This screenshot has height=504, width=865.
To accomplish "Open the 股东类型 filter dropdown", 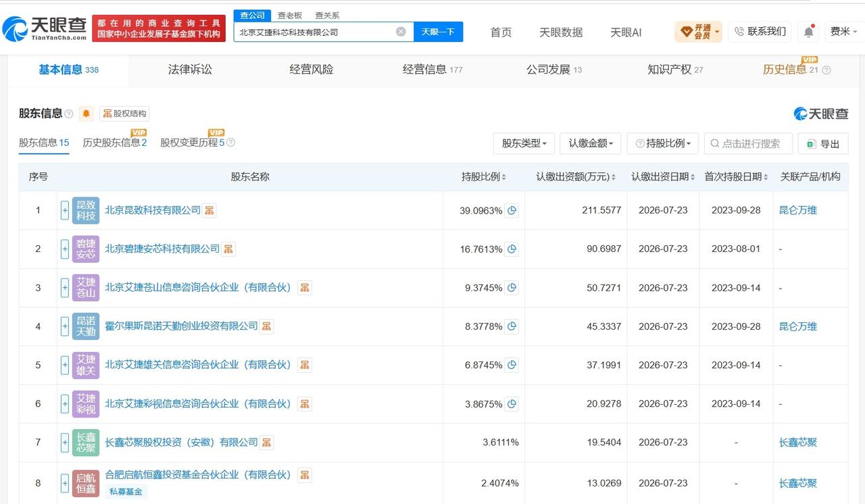I will (x=524, y=143).
